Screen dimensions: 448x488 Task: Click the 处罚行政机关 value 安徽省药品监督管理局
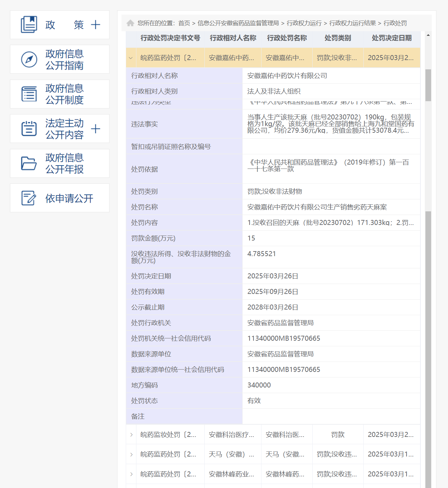pyautogui.click(x=280, y=323)
